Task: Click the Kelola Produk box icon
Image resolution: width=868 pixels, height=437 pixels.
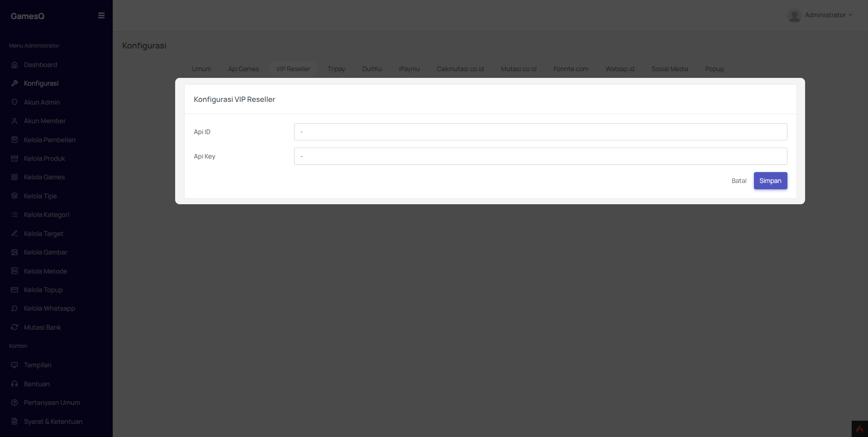Action: pyautogui.click(x=14, y=158)
